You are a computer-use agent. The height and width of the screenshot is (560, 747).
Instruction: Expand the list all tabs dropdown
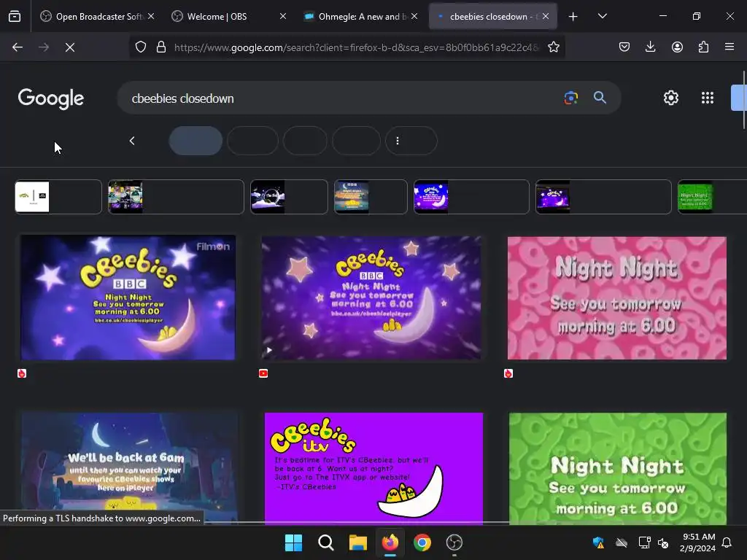coord(602,16)
